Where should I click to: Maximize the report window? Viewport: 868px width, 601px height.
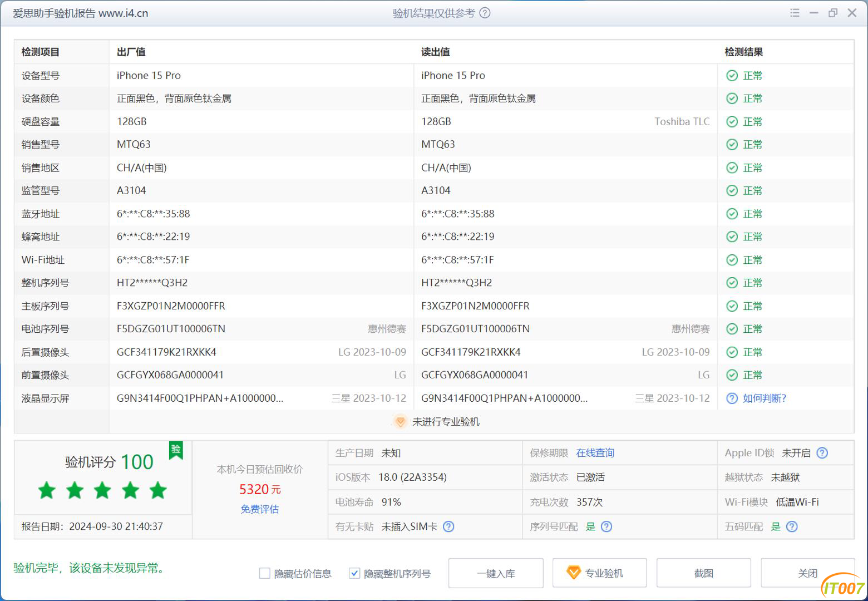click(x=833, y=13)
